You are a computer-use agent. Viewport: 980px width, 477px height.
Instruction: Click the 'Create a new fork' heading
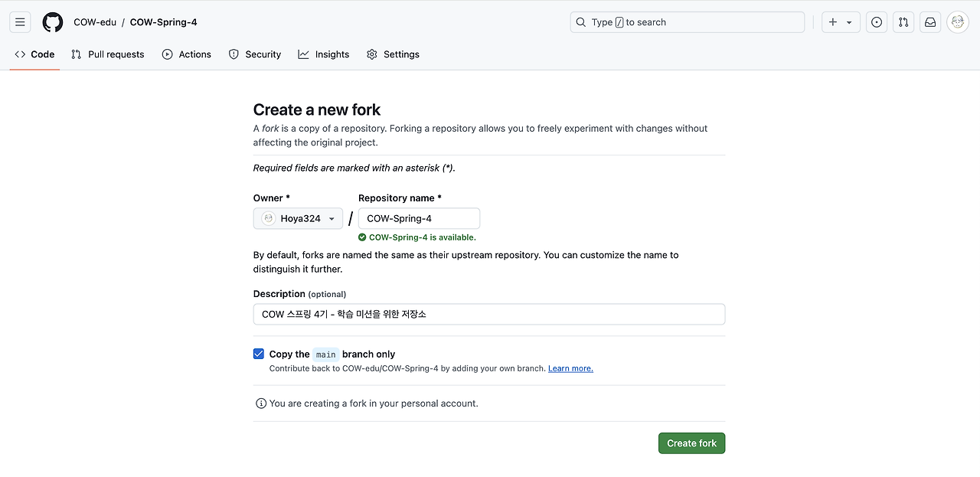(x=317, y=109)
